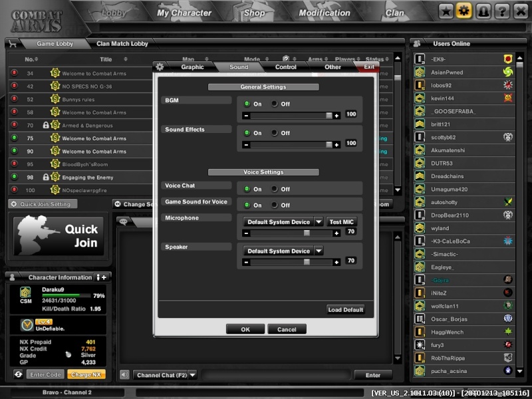
Task: Click the Microphone volume slider handle
Action: click(307, 233)
